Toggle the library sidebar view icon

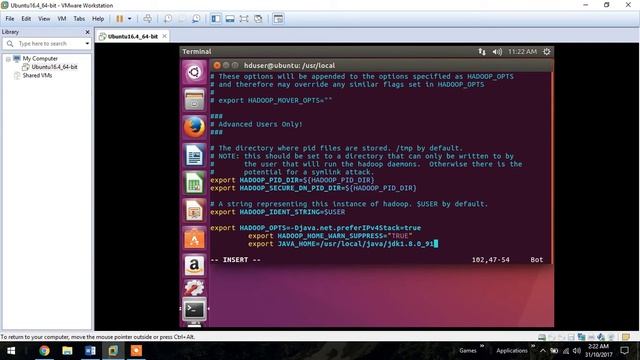[x=216, y=19]
